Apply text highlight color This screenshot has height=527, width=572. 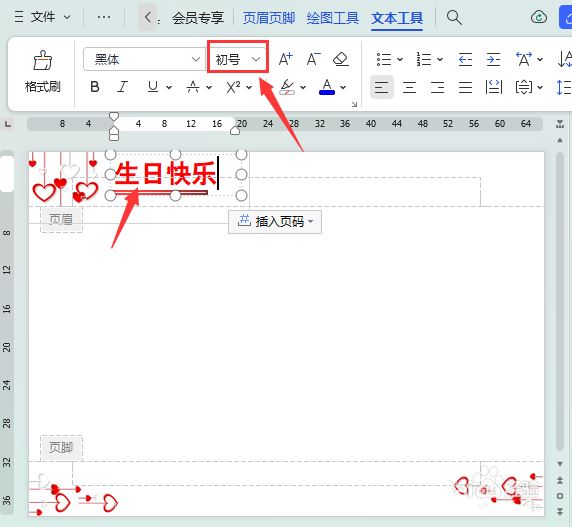click(x=287, y=87)
